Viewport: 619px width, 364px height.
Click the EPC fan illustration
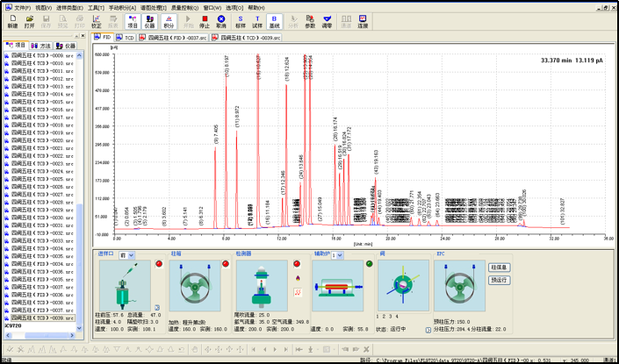(459, 286)
